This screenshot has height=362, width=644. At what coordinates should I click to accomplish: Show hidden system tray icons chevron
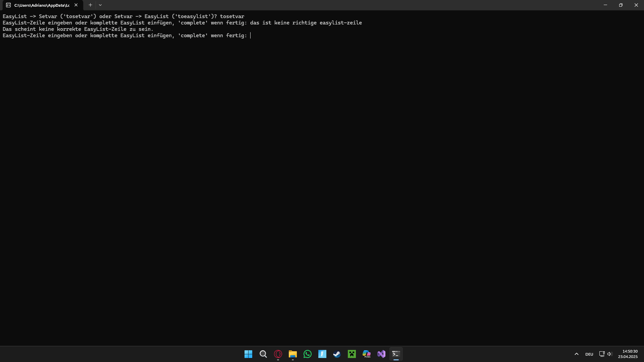pyautogui.click(x=577, y=354)
